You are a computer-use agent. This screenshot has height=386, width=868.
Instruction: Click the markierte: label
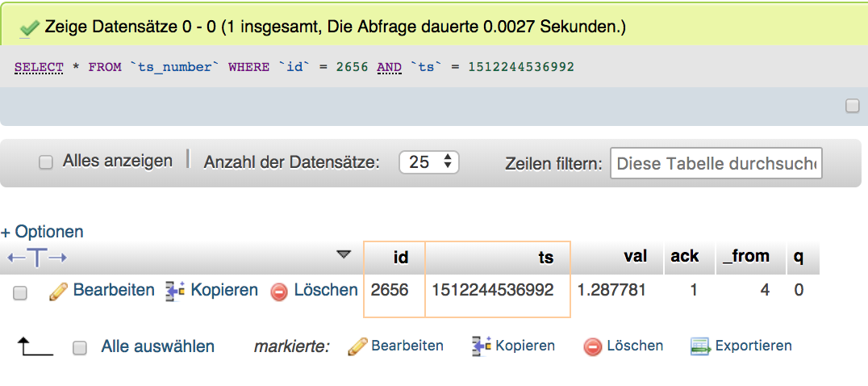pos(291,347)
